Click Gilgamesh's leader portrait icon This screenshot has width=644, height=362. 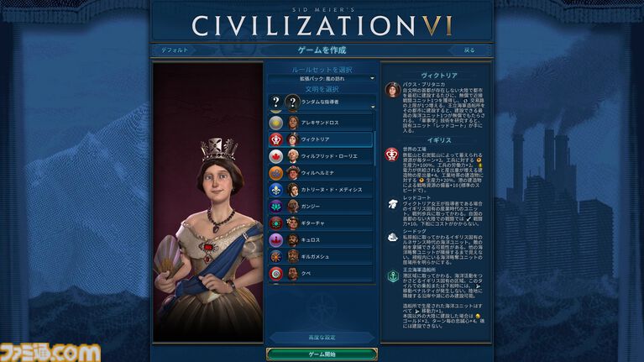pos(293,257)
